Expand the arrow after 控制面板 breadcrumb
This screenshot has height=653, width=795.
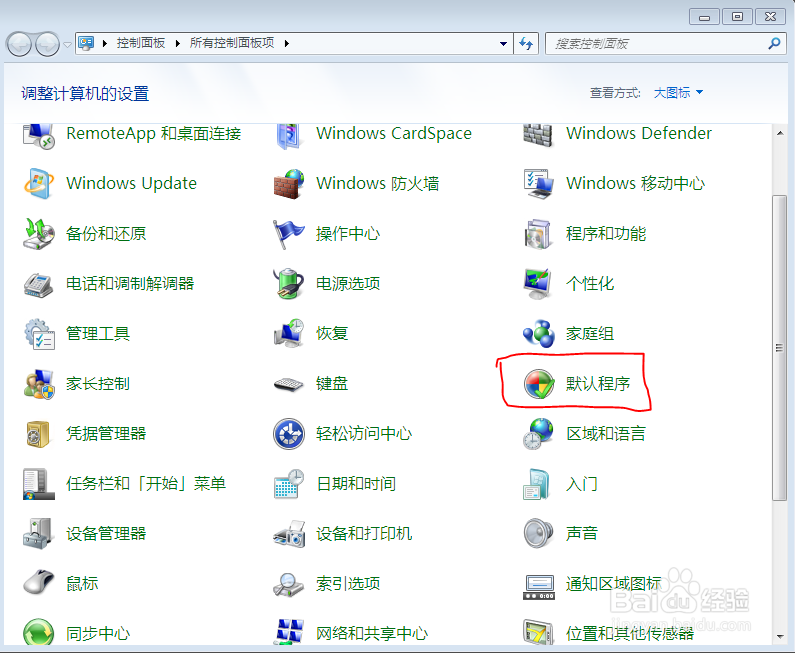[x=177, y=44]
